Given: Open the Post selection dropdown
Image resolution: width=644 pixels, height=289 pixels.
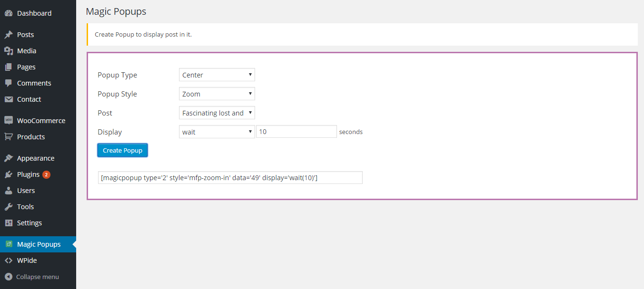Looking at the screenshot, I should click(217, 113).
